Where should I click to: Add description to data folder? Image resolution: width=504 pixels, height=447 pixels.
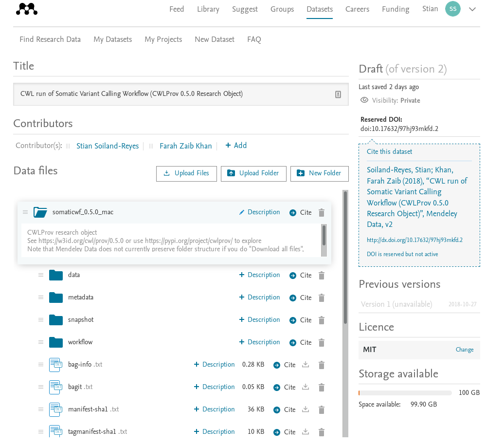point(259,275)
